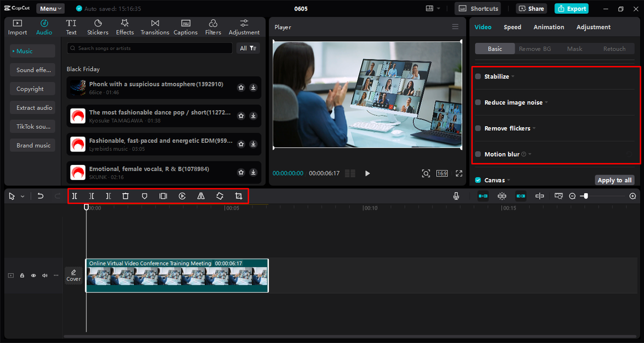Switch to the Speed tab
Screen dimensions: 644x343
point(512,27)
